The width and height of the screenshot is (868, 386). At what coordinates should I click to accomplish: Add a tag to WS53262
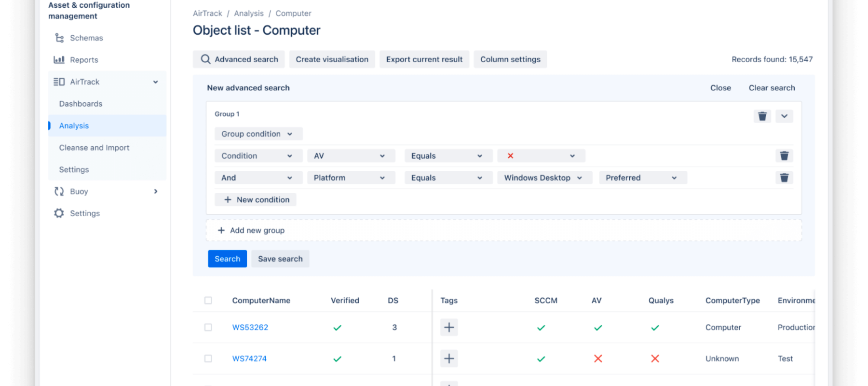(x=449, y=328)
